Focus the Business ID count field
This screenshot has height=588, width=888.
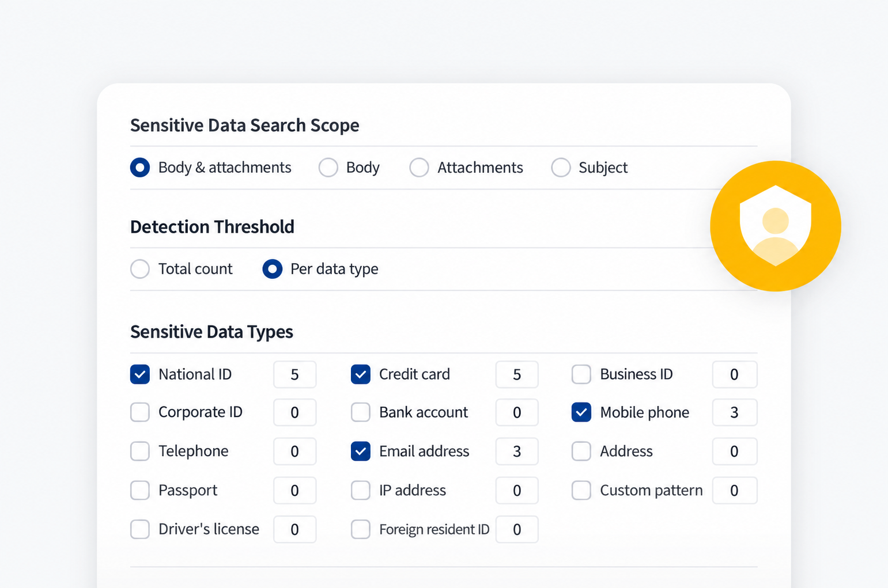pyautogui.click(x=735, y=374)
